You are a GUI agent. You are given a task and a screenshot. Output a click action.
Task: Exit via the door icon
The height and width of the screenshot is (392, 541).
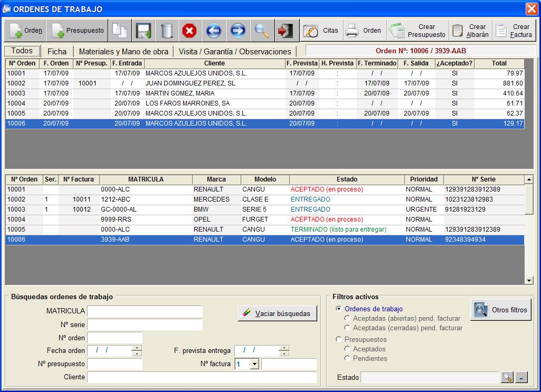[287, 31]
